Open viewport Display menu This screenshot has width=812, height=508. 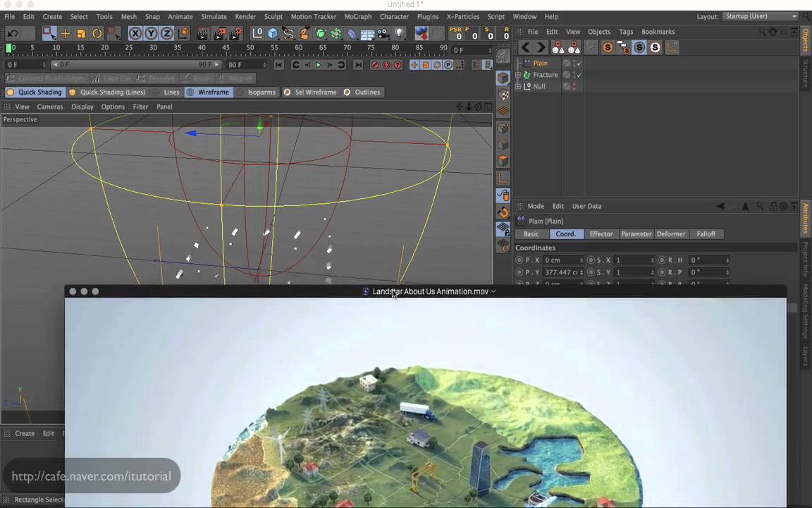pyautogui.click(x=82, y=107)
